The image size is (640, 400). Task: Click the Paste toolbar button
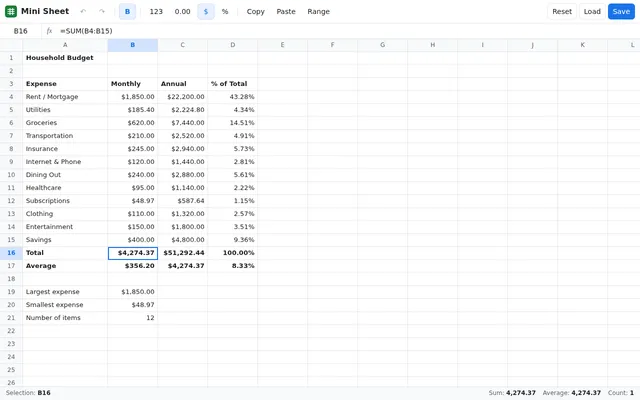pyautogui.click(x=286, y=11)
